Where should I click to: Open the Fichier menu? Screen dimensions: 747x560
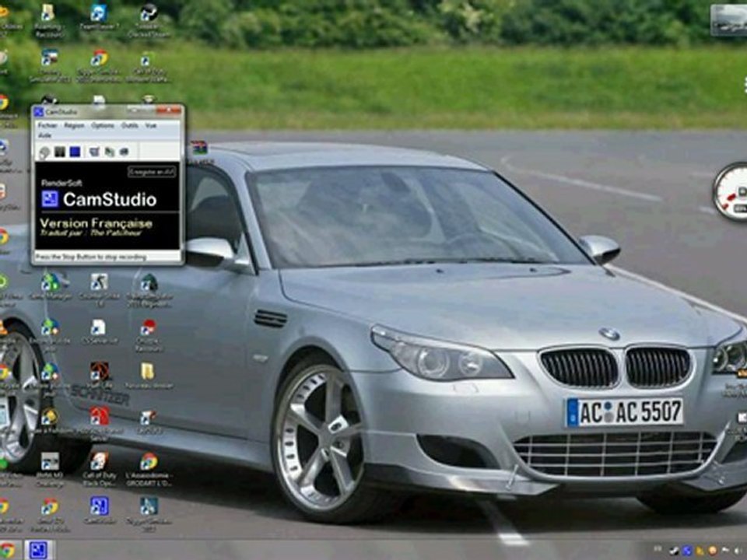click(47, 125)
